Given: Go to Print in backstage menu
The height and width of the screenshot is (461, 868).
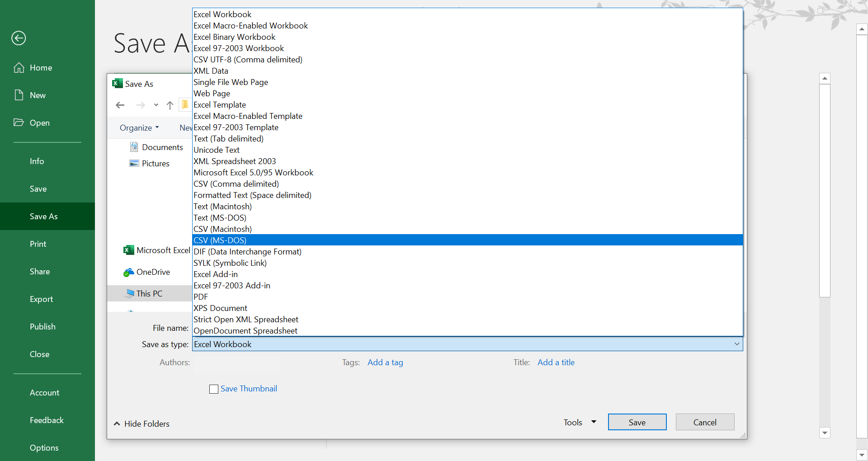Looking at the screenshot, I should [47, 244].
